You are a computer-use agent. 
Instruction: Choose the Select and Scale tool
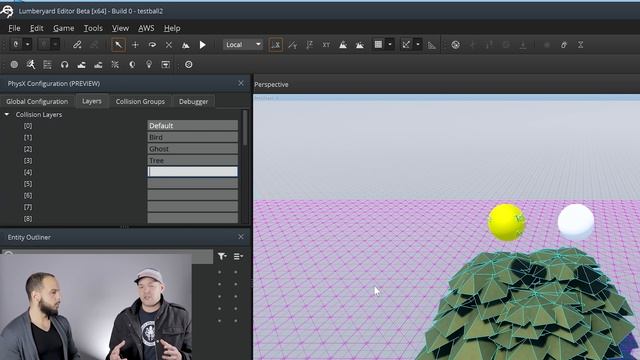[x=169, y=45]
